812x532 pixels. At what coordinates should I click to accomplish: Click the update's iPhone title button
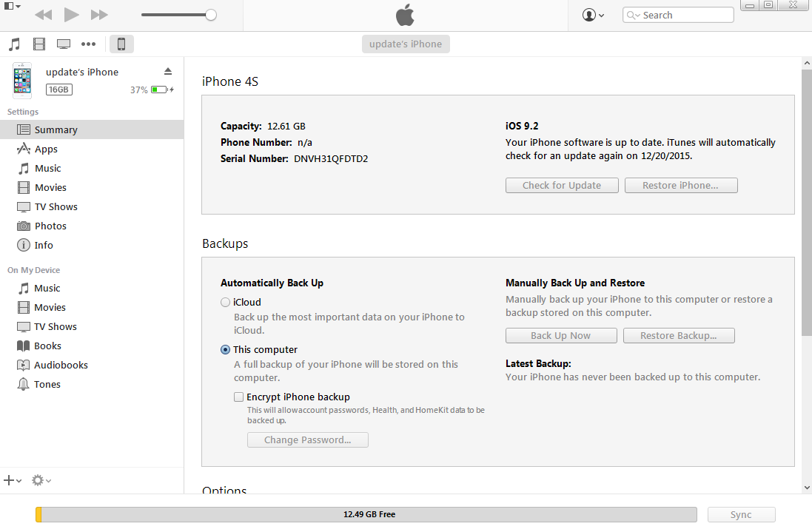(x=406, y=44)
